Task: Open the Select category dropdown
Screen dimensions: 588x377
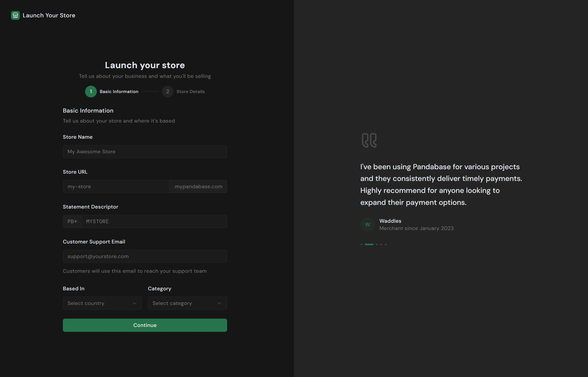Action: coord(188,303)
